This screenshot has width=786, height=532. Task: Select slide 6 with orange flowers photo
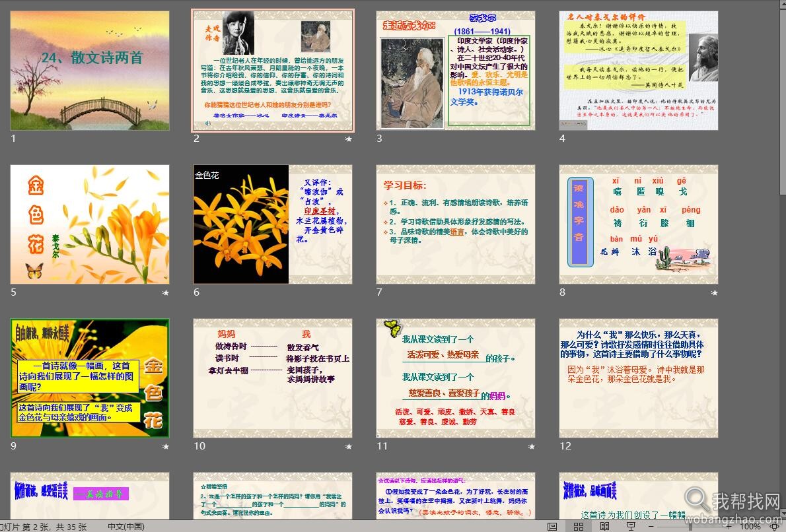point(273,224)
